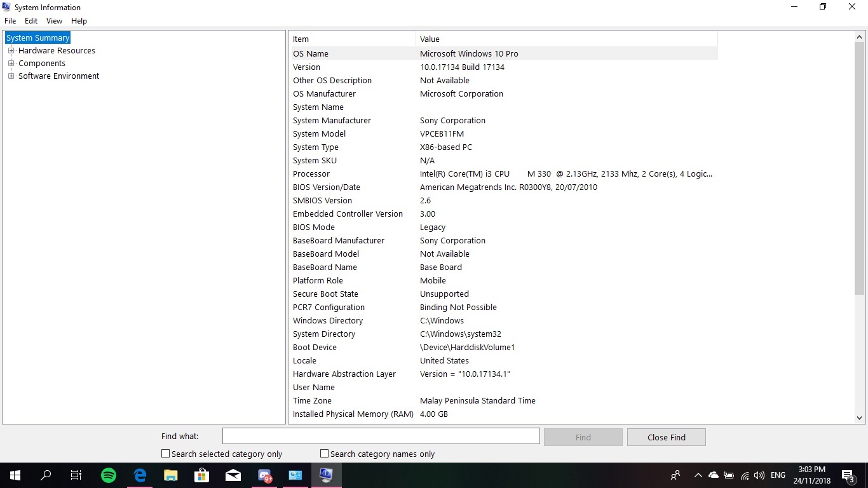
Task: Open the View menu
Action: coord(54,21)
